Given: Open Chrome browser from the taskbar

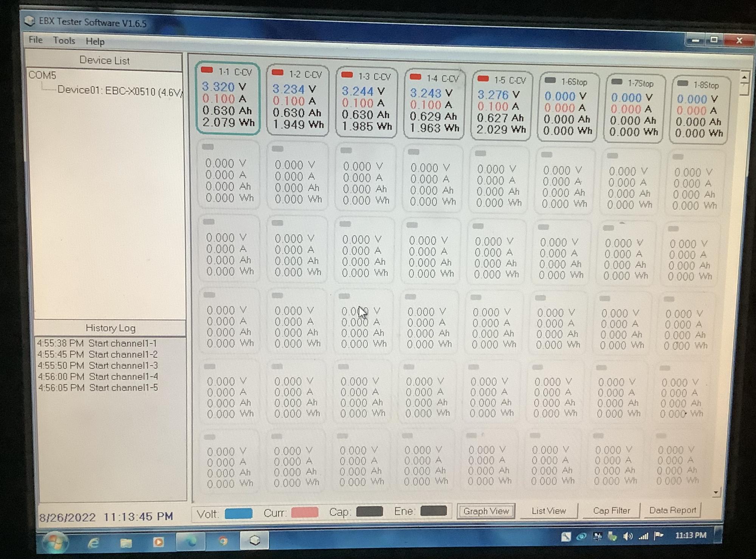Looking at the screenshot, I should pyautogui.click(x=223, y=541).
